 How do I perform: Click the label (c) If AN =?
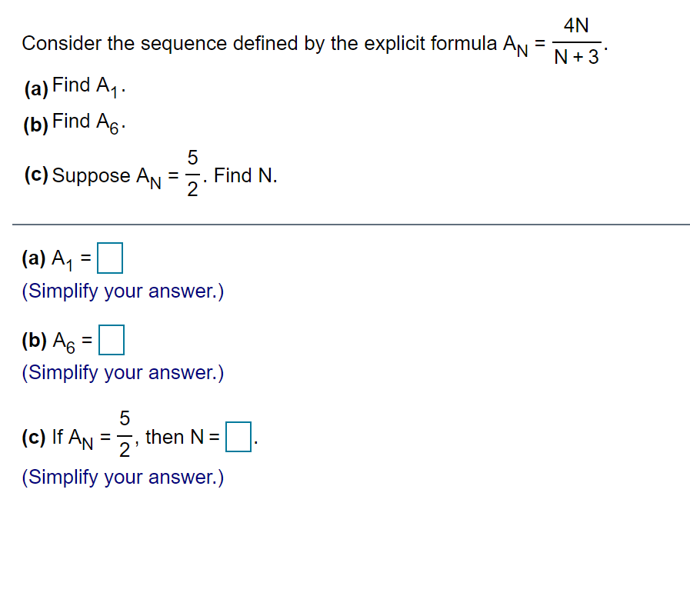pyautogui.click(x=65, y=437)
